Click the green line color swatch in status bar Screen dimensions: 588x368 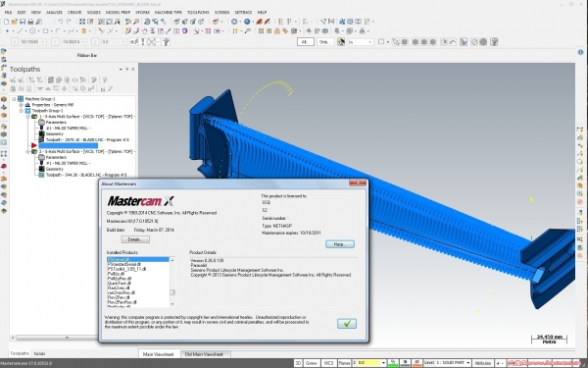click(x=393, y=363)
